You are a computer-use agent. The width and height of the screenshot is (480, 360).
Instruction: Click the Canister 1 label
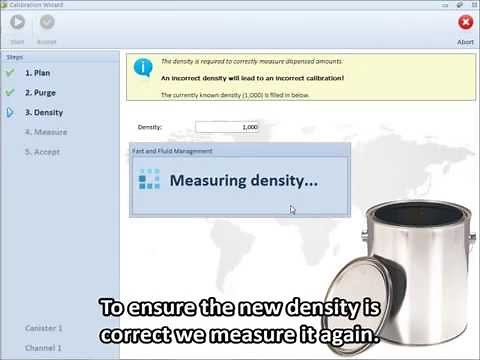(x=44, y=328)
